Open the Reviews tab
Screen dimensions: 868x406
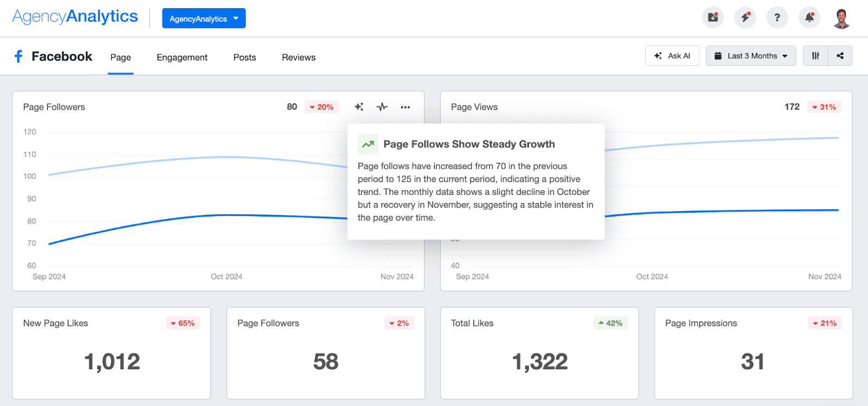click(x=298, y=58)
